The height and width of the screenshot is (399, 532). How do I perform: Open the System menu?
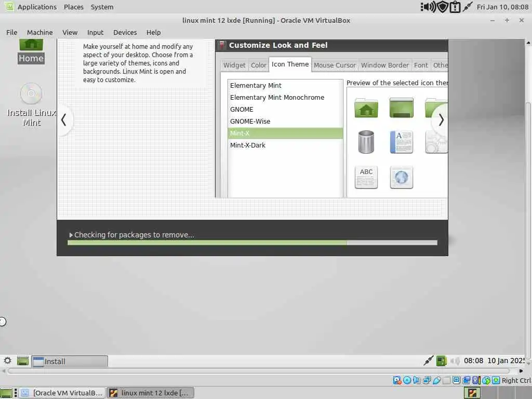[x=102, y=7]
